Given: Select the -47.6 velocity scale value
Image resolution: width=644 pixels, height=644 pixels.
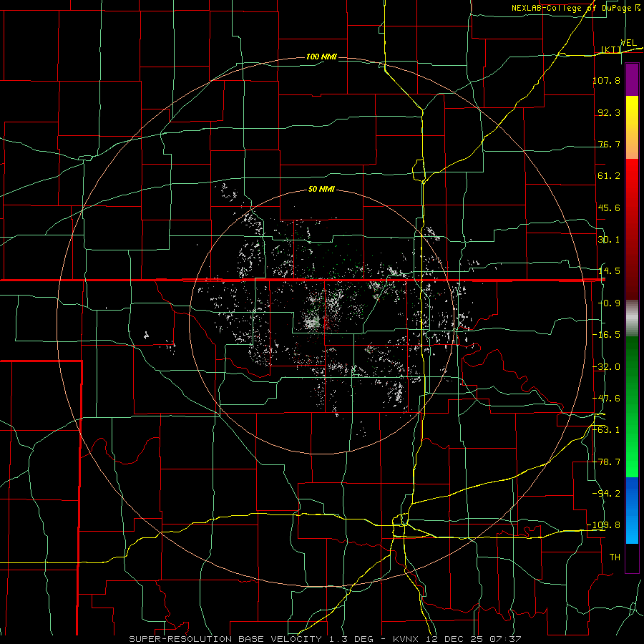Looking at the screenshot, I should pos(606,399).
